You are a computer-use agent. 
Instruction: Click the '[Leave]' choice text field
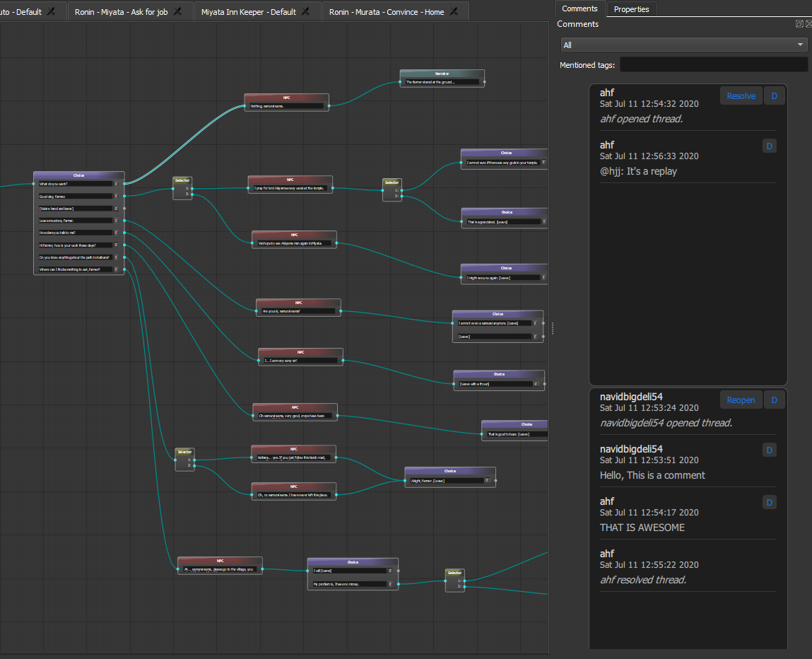click(x=495, y=337)
